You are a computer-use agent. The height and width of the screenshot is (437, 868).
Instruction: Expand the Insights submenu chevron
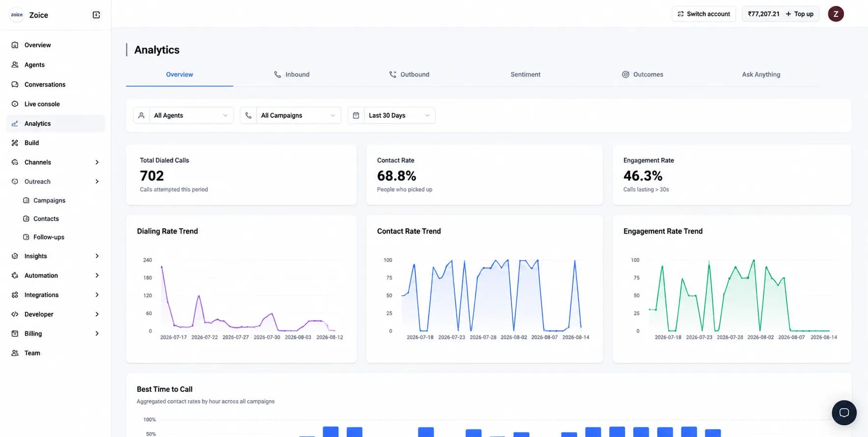click(97, 256)
